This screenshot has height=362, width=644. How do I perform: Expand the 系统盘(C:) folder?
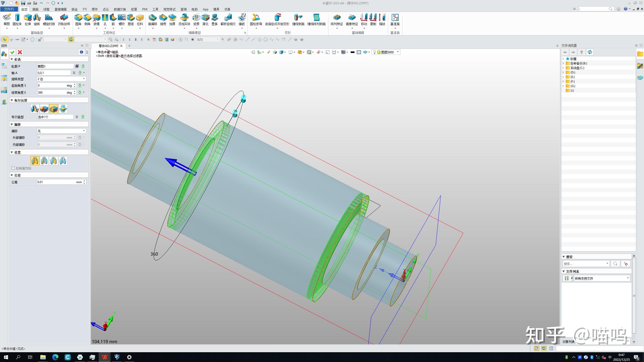coord(563,68)
